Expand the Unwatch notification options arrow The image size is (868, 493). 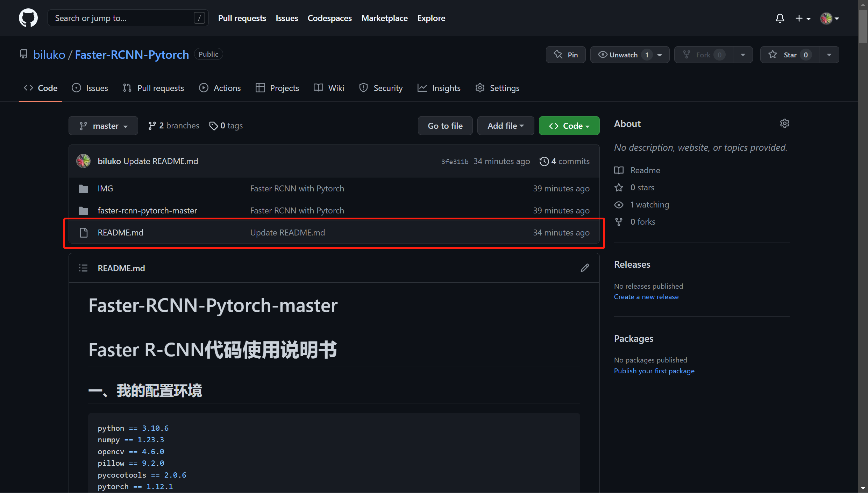coord(660,55)
